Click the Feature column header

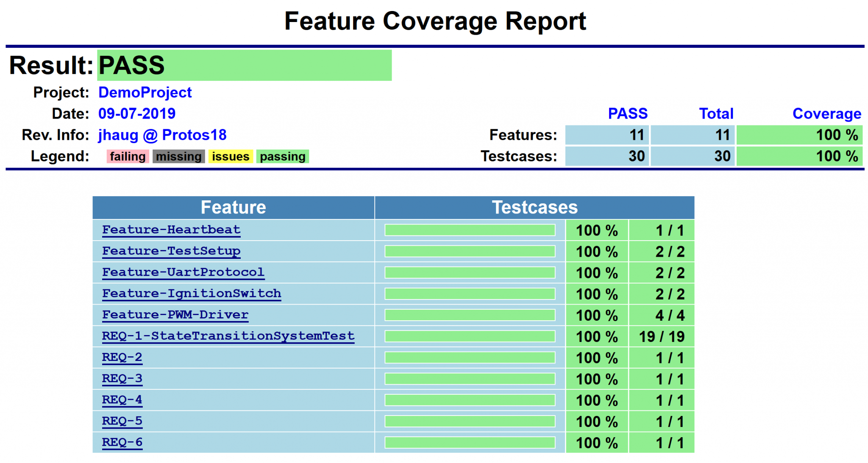tap(233, 208)
